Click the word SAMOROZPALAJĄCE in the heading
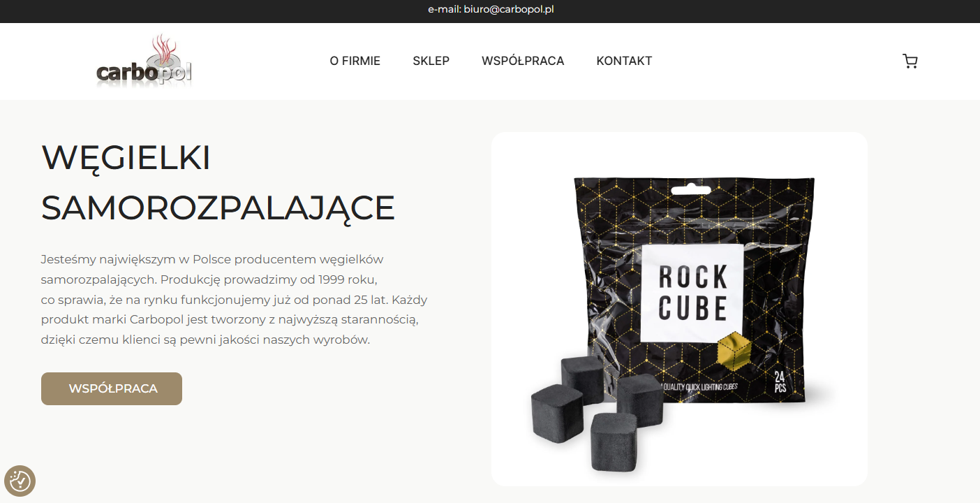This screenshot has height=503, width=980. [x=218, y=207]
